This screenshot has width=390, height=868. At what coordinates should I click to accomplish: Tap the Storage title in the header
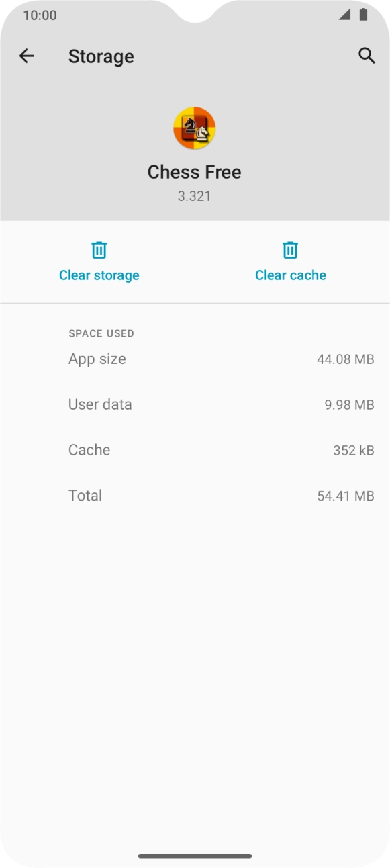[101, 56]
